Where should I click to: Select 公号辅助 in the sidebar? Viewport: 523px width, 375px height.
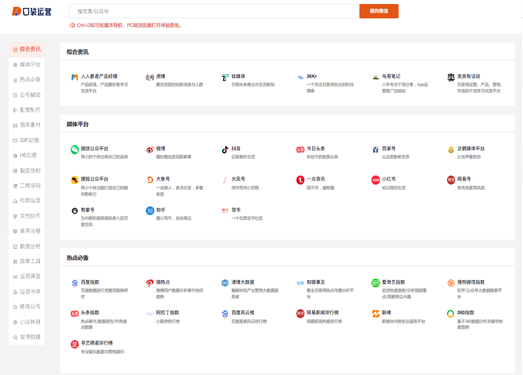pos(27,95)
